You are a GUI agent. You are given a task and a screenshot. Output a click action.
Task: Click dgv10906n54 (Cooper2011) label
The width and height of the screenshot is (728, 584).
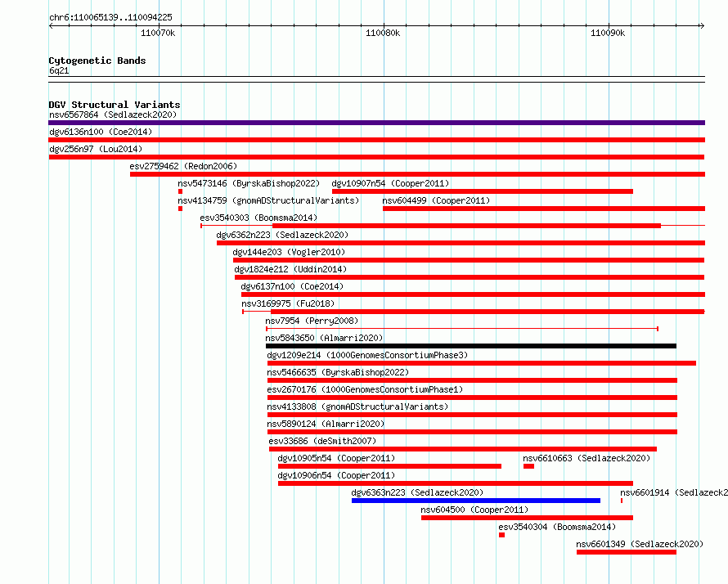click(x=336, y=475)
